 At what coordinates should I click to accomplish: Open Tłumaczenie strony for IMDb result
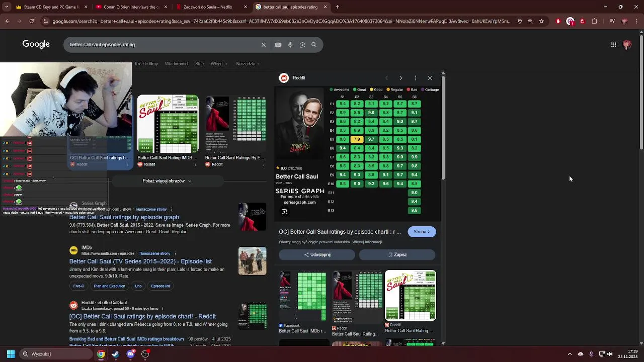[x=154, y=253]
